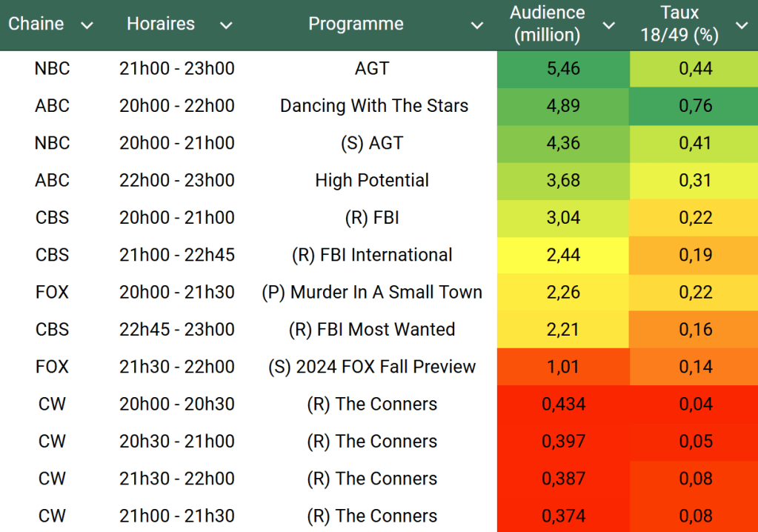Select the green 5,46 audience cell
Screen dimensions: 758x532
coord(562,69)
